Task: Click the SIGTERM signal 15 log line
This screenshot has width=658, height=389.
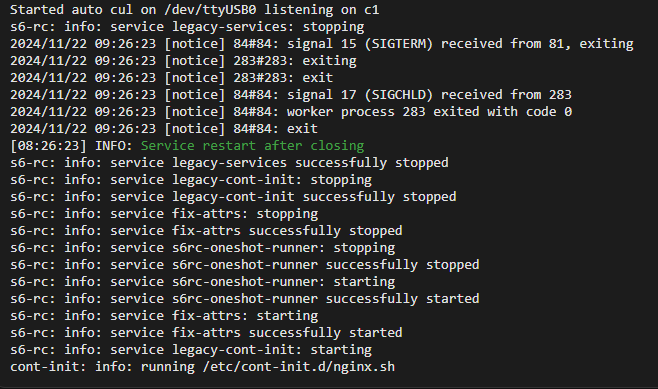Action: click(x=321, y=44)
